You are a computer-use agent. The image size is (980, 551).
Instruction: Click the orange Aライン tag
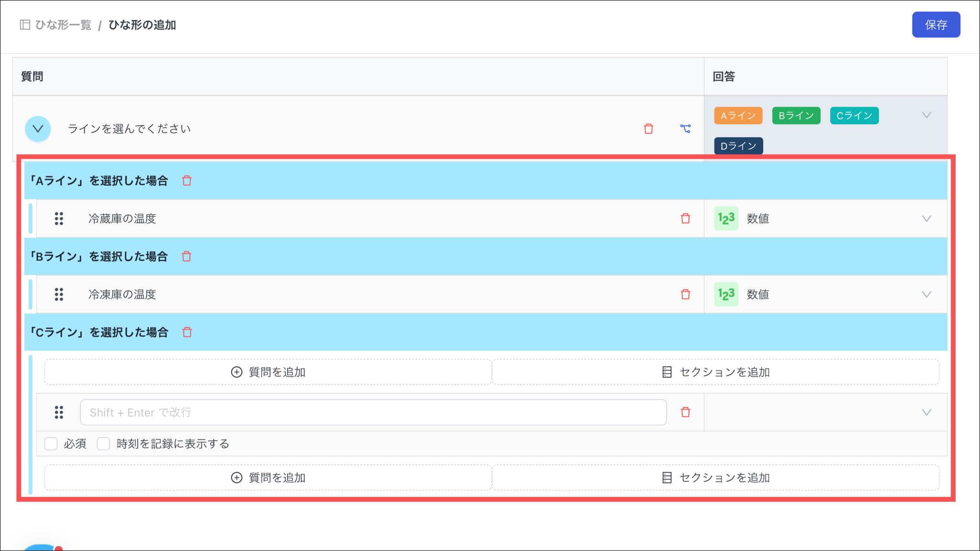coord(738,116)
